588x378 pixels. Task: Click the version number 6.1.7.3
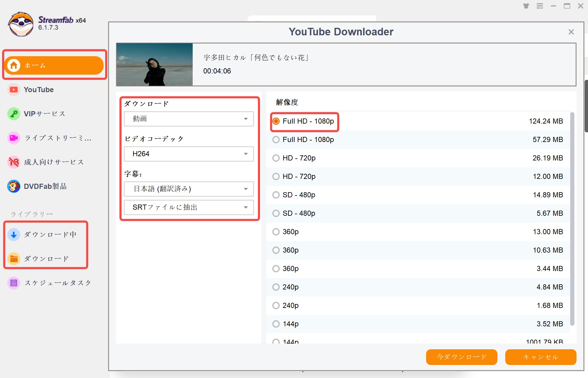pos(48,27)
